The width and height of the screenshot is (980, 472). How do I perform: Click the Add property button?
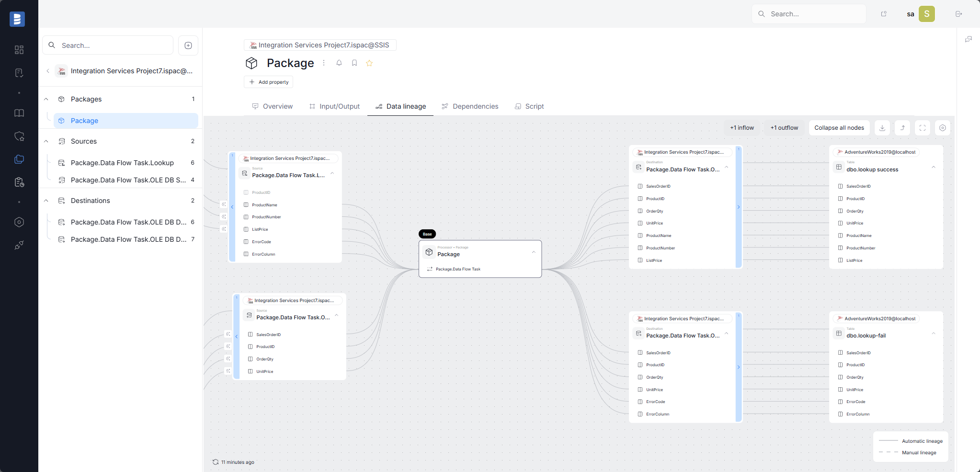(x=268, y=82)
